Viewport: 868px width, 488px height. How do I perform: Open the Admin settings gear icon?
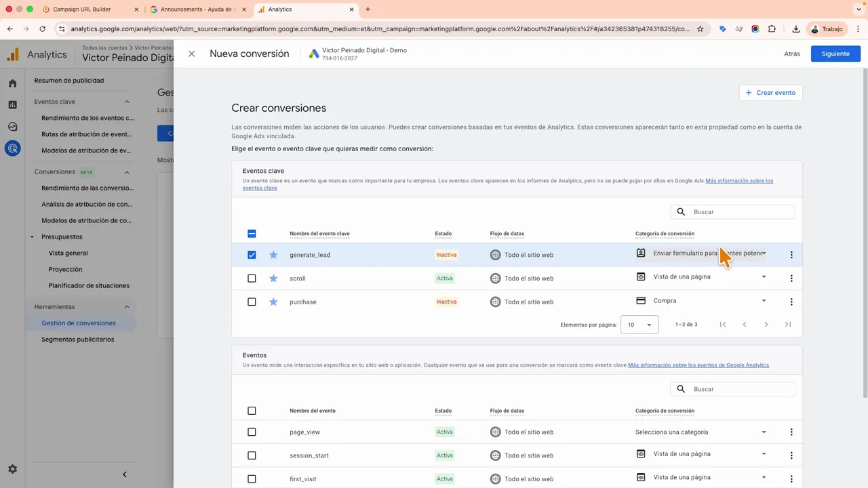pyautogui.click(x=12, y=469)
